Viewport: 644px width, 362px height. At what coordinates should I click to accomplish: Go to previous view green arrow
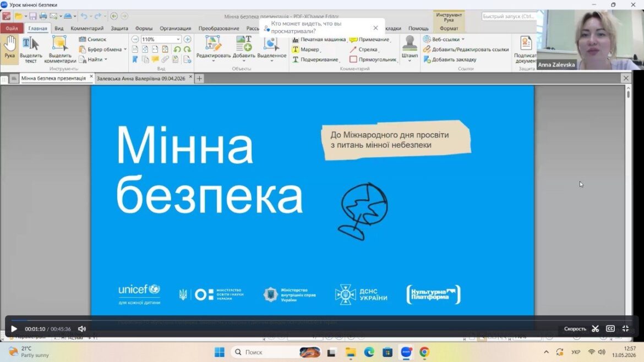click(114, 16)
